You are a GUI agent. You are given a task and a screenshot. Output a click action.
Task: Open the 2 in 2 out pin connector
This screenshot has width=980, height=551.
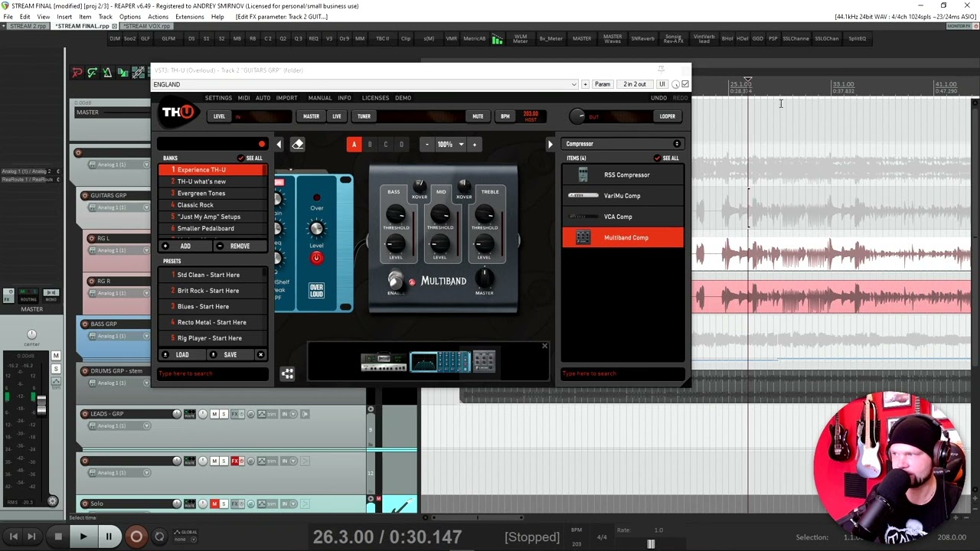[x=635, y=84]
